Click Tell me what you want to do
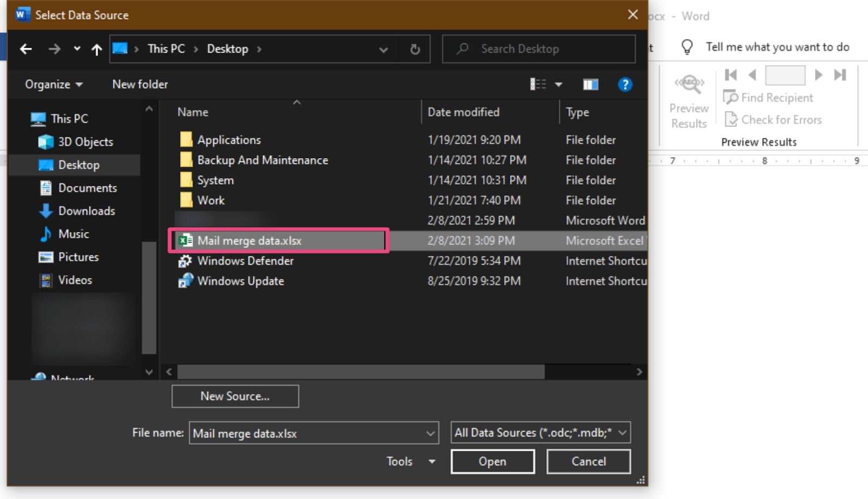 (777, 47)
